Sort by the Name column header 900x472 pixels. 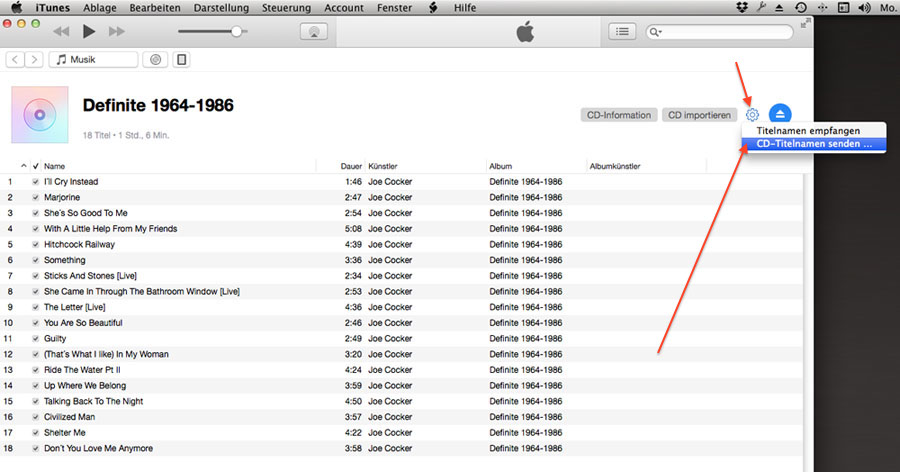pos(55,166)
